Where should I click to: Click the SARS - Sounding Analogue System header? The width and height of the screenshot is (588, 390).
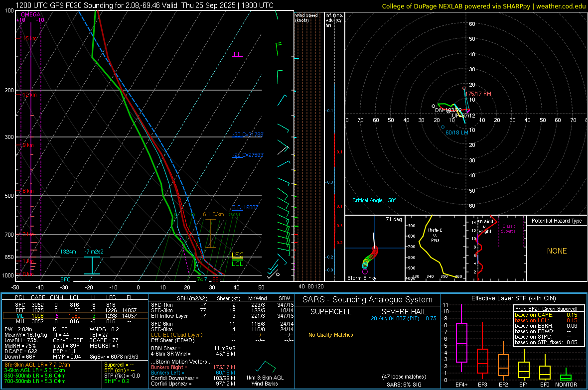tap(368, 300)
